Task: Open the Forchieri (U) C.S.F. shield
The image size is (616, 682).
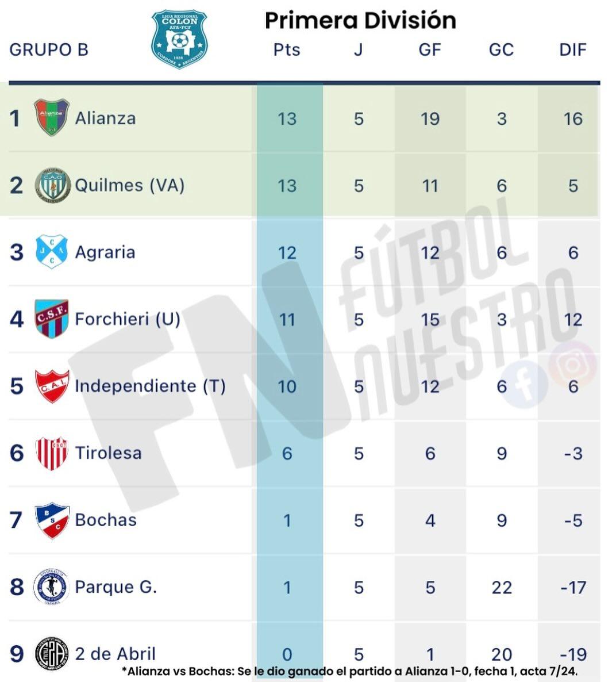Action: click(52, 318)
